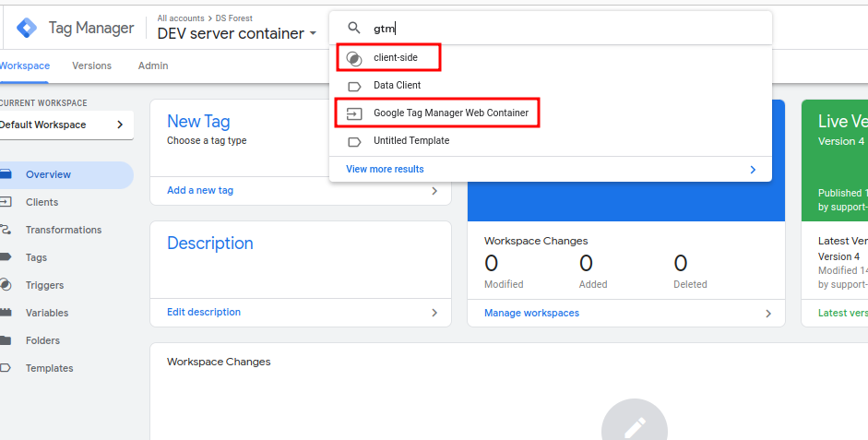868x440 pixels.
Task: Open the Templates sidebar section
Action: coord(49,368)
